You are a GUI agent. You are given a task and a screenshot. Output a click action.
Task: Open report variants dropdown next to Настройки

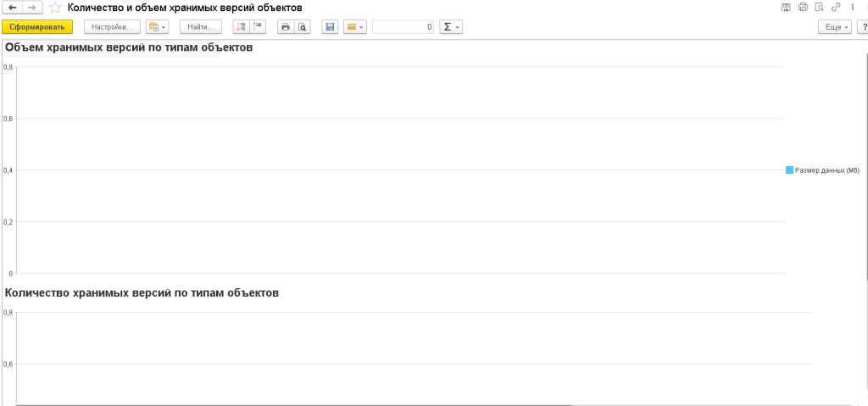click(157, 26)
